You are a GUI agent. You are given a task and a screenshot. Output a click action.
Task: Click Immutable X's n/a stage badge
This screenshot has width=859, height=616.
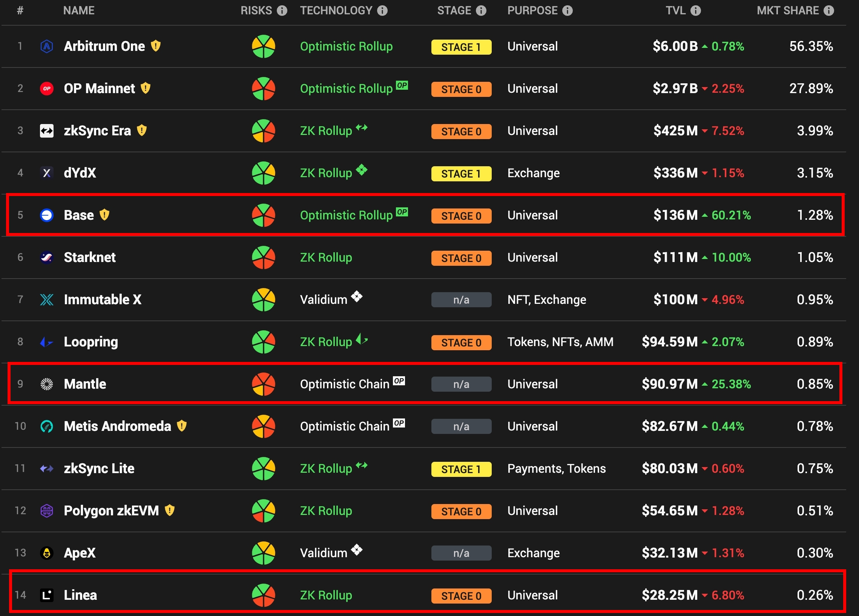pyautogui.click(x=461, y=300)
